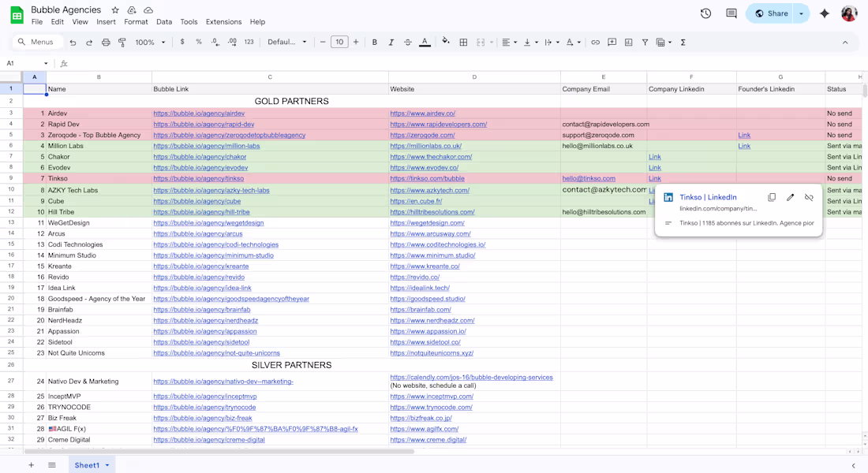Screen dimensions: 868x473
Task: Open the font family dropdown
Action: (x=286, y=42)
